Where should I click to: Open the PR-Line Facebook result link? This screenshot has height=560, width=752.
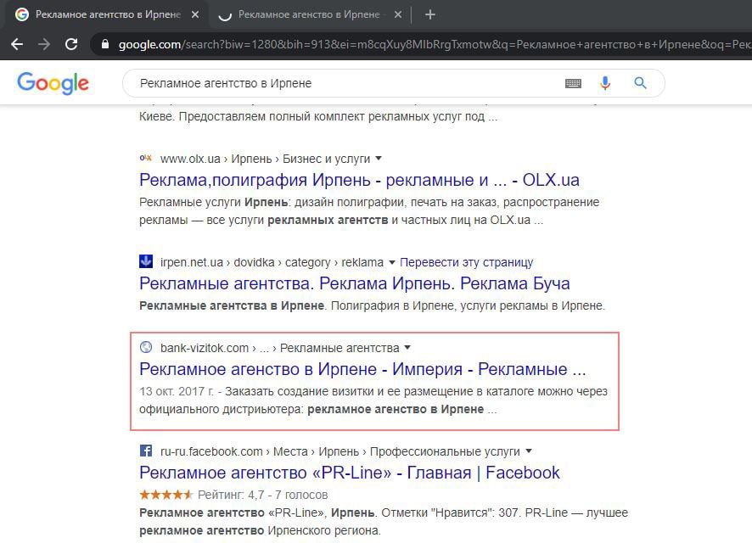(x=349, y=473)
